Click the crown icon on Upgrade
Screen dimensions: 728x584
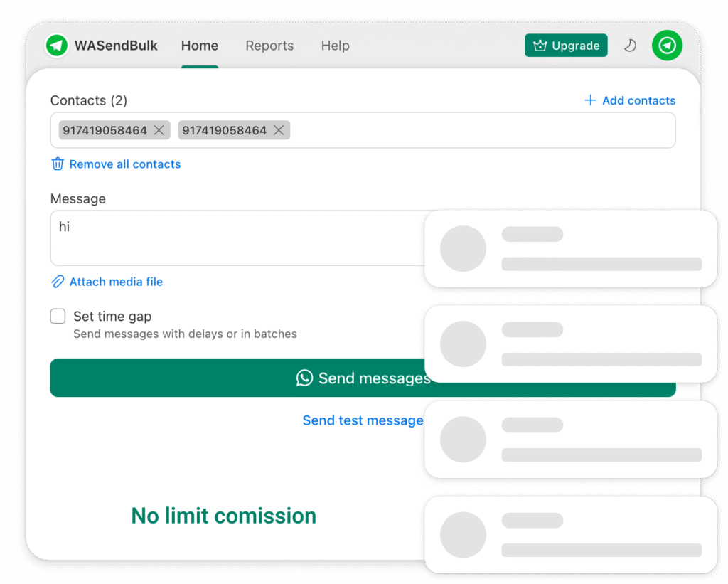pos(540,46)
